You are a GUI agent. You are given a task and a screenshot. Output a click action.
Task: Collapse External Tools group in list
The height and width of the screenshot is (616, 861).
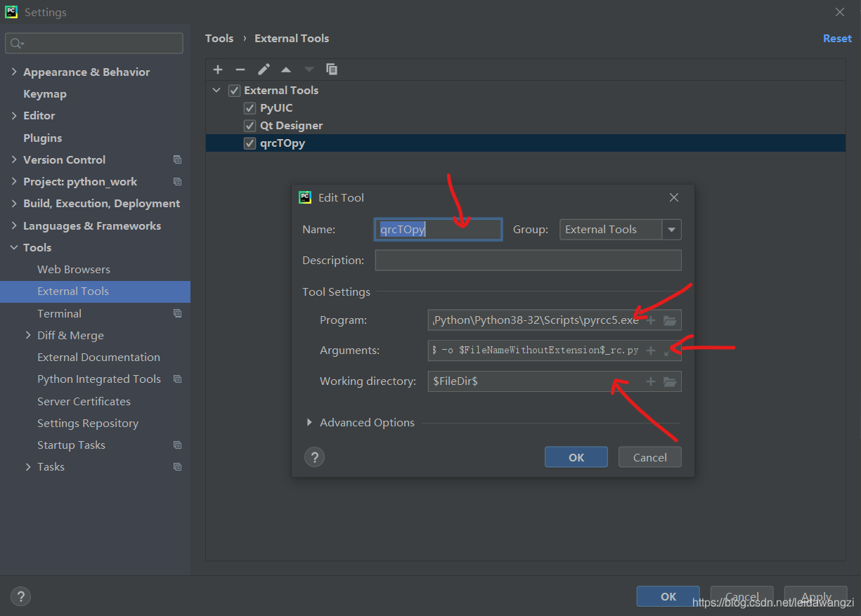click(217, 91)
